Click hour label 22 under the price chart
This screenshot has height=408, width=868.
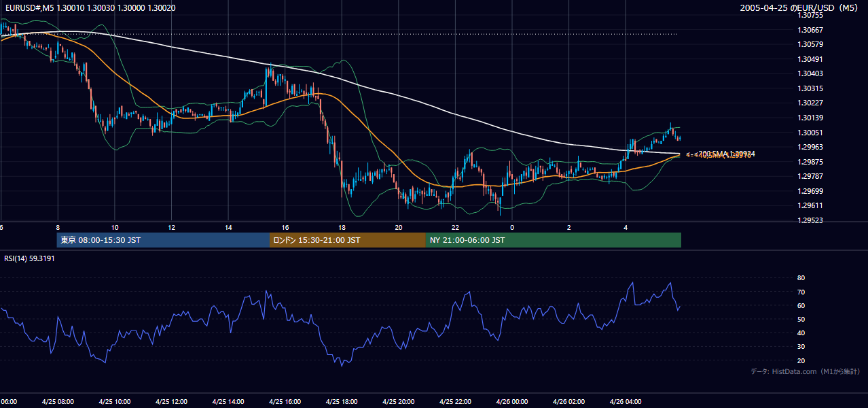pyautogui.click(x=456, y=227)
